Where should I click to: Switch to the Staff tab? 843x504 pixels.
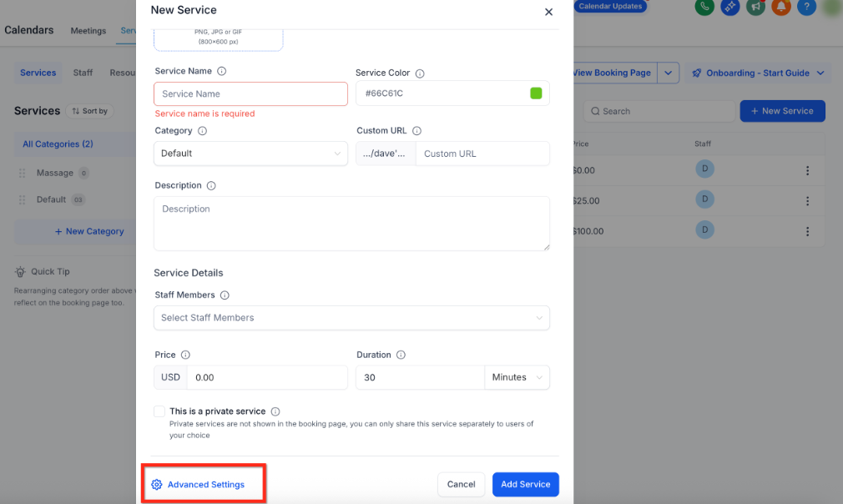83,73
